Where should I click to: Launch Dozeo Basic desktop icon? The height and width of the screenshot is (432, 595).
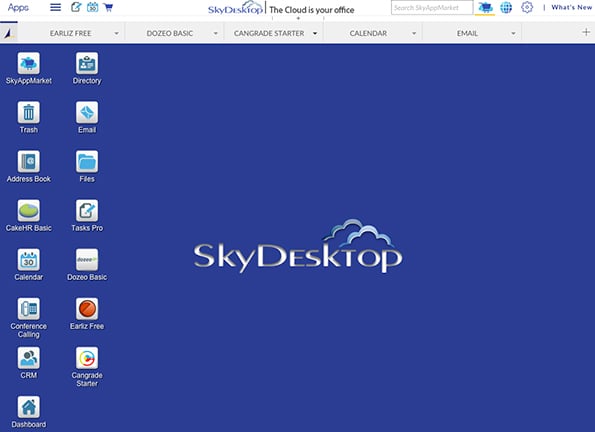(87, 260)
